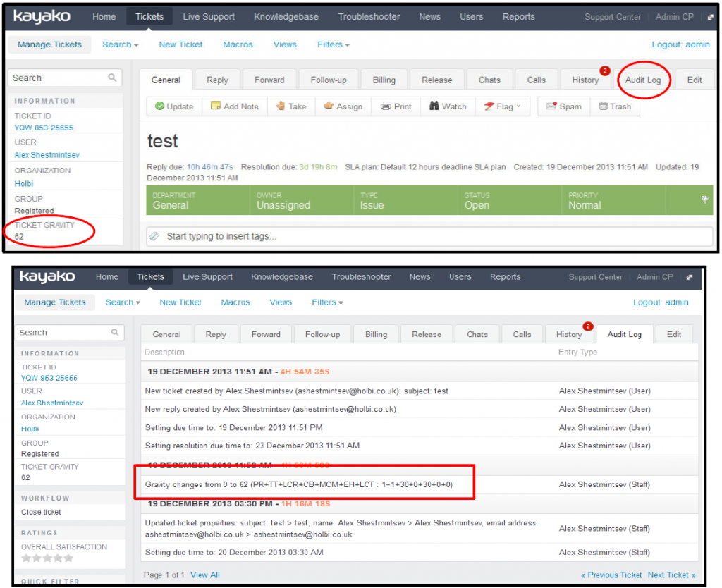
Task: Click the expand window icon in upper header
Action: 711,17
